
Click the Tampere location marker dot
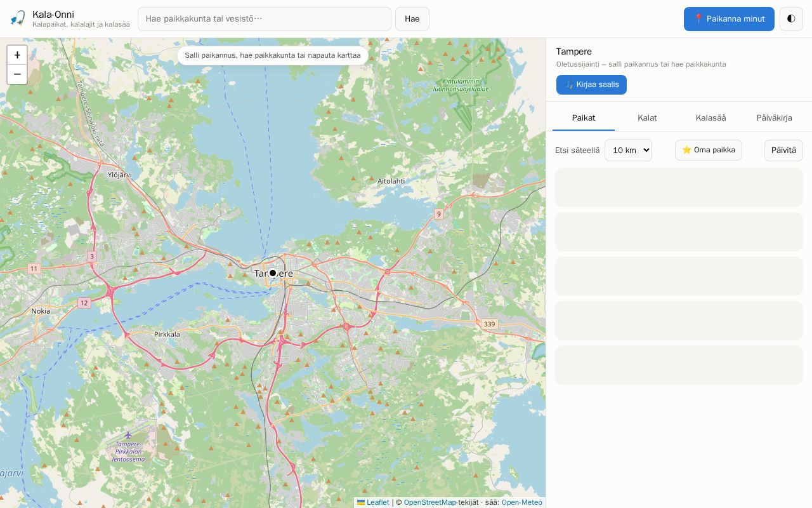273,273
